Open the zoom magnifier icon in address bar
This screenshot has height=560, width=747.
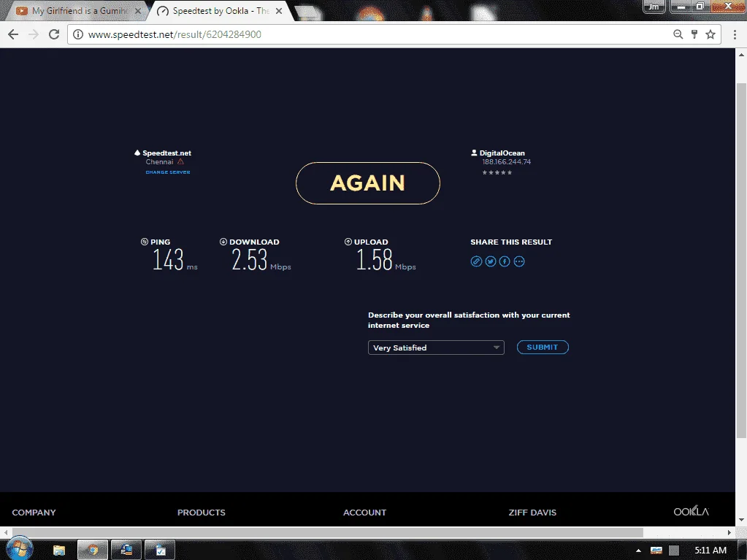tap(678, 34)
